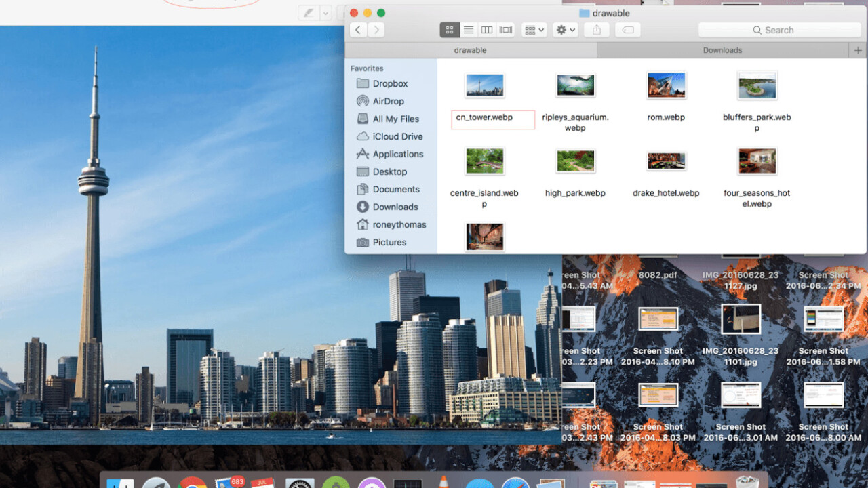Add a new Finder tab
The width and height of the screenshot is (868, 488).
(858, 50)
